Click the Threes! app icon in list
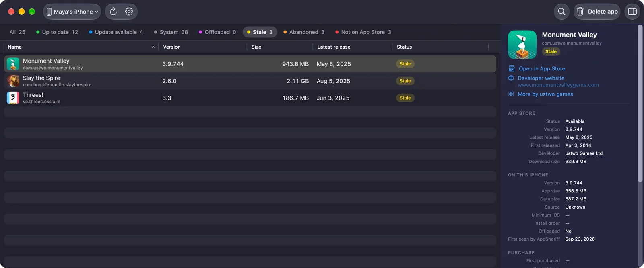The image size is (644, 268). coord(13,98)
